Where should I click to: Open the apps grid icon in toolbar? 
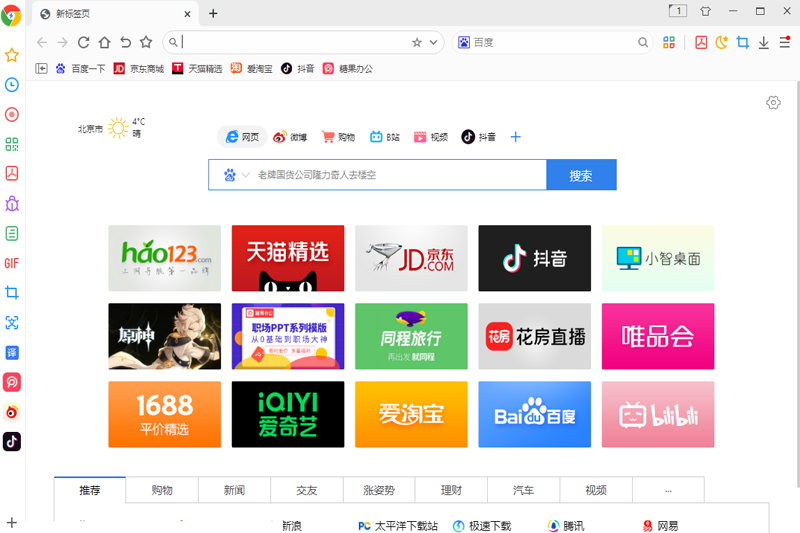point(669,42)
